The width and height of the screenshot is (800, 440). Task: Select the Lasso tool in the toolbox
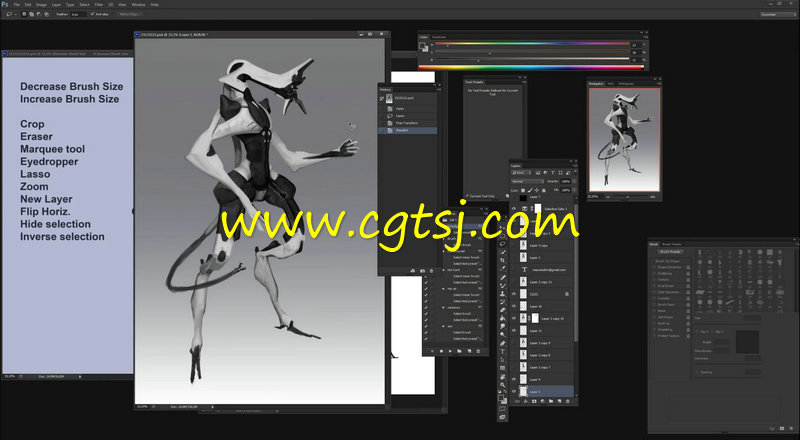(x=503, y=243)
